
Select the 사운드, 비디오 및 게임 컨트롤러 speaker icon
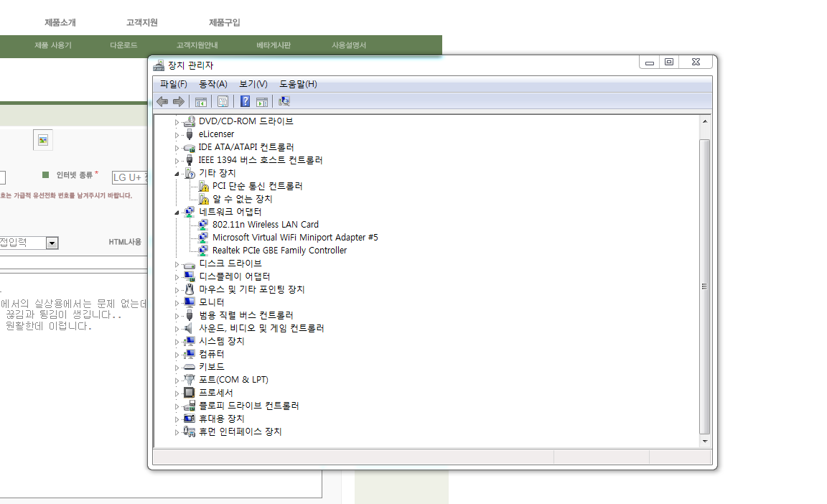pyautogui.click(x=188, y=328)
